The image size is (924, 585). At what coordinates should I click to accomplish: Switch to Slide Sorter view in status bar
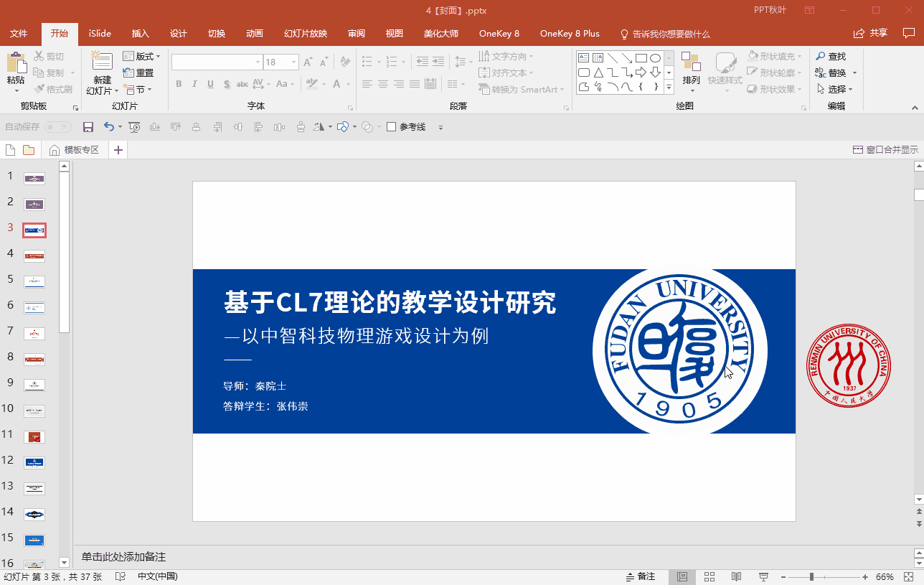coord(709,577)
